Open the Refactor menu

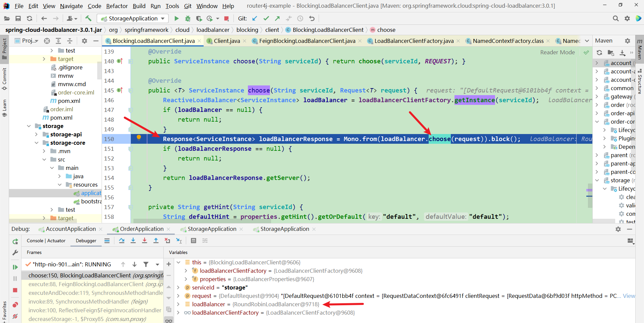tap(117, 6)
